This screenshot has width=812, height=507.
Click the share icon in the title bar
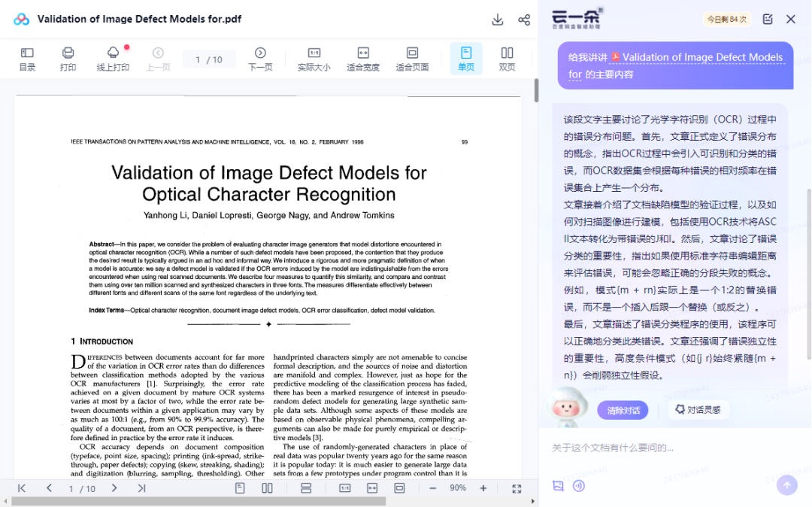pyautogui.click(x=524, y=20)
